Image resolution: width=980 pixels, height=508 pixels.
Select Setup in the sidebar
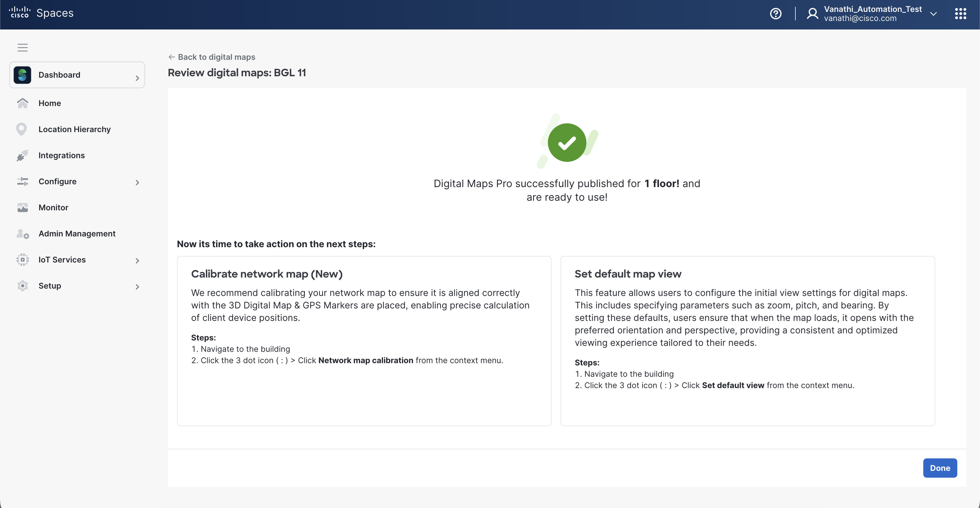click(49, 285)
